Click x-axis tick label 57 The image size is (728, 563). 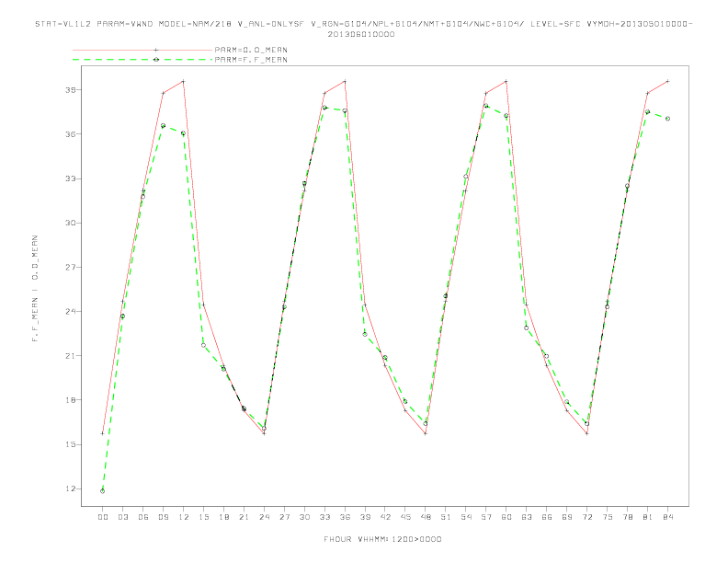tap(486, 517)
